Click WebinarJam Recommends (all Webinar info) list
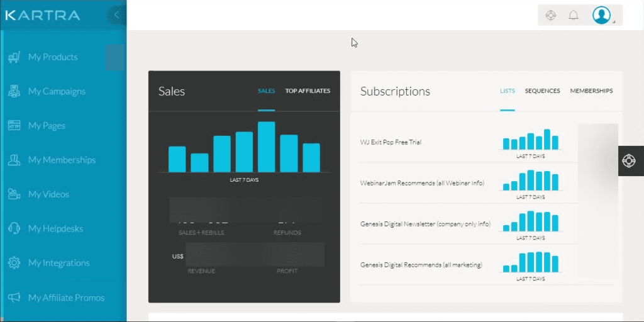The width and height of the screenshot is (644, 322). coord(422,183)
